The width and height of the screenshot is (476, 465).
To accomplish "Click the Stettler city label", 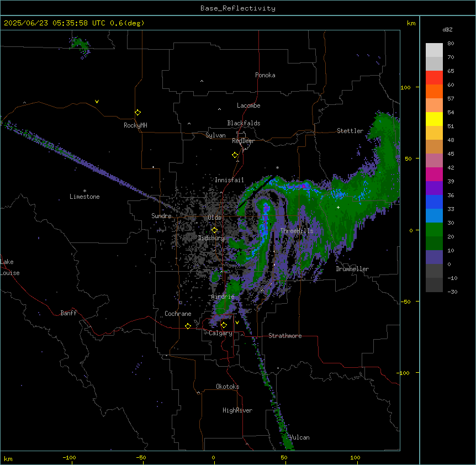I will 350,131.
